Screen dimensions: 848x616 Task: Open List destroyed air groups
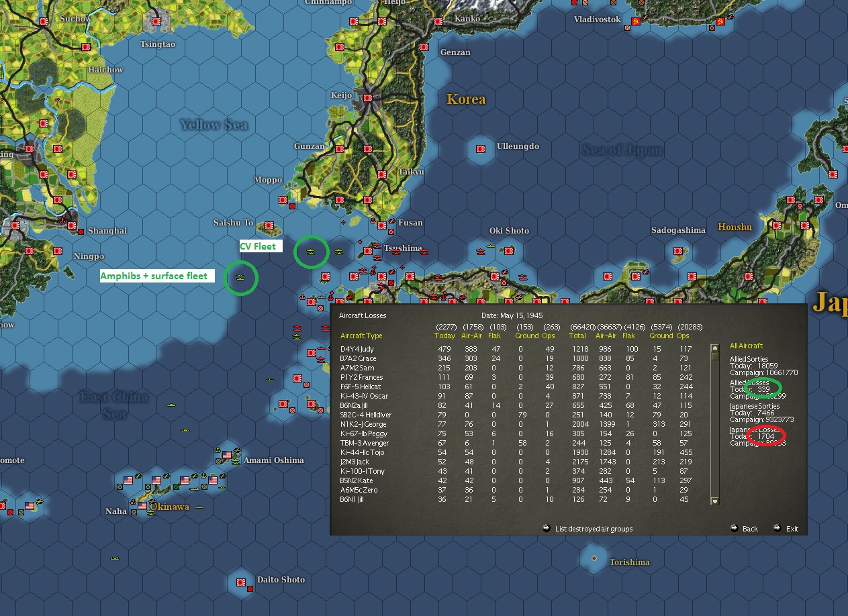(x=594, y=529)
